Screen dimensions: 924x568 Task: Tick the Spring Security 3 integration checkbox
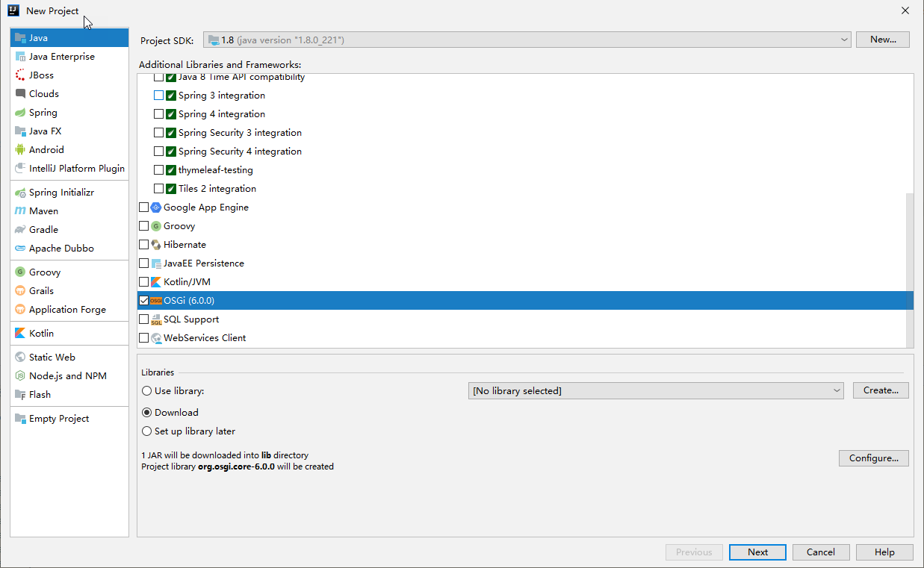[158, 133]
